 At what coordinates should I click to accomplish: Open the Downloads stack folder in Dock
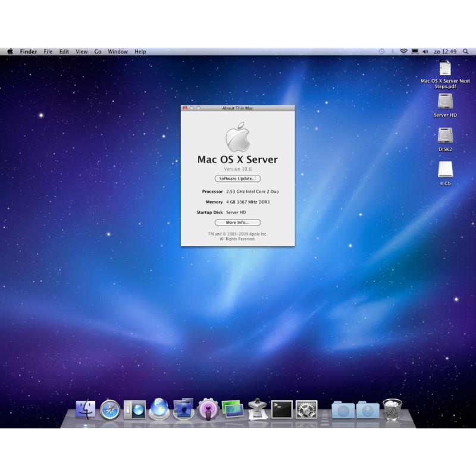tap(368, 410)
